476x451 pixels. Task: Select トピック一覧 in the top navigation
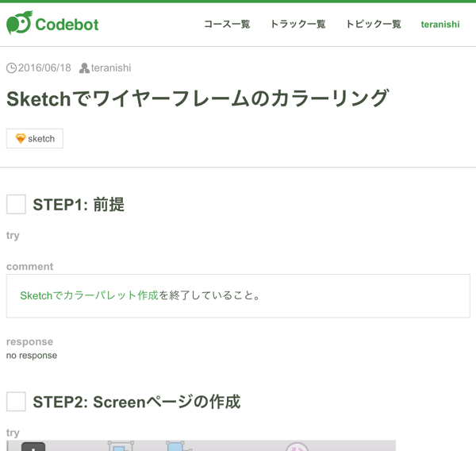pos(373,25)
